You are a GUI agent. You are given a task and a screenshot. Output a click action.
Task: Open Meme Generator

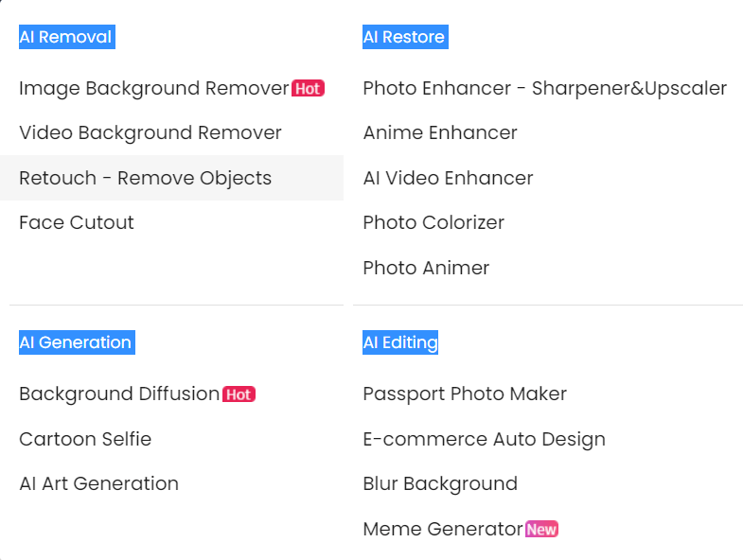coord(443,529)
